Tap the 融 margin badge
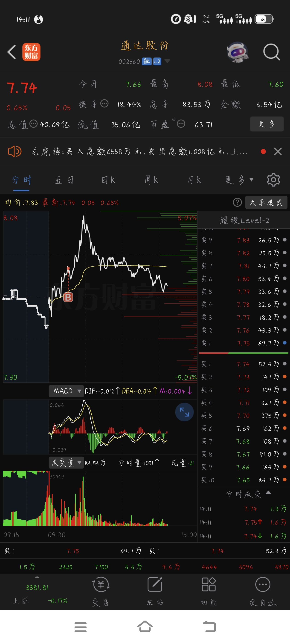The height and width of the screenshot is (644, 290). click(x=146, y=61)
